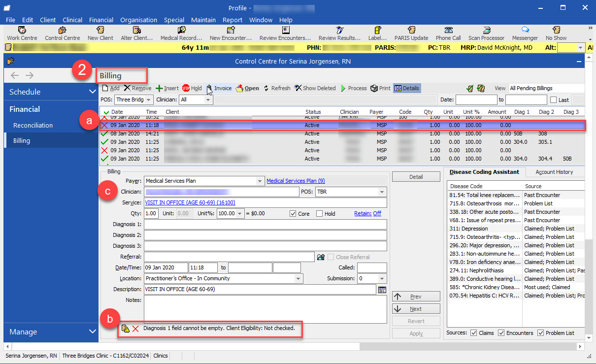The width and height of the screenshot is (596, 364).
Task: Open the Location dropdown list
Action: pyautogui.click(x=298, y=278)
